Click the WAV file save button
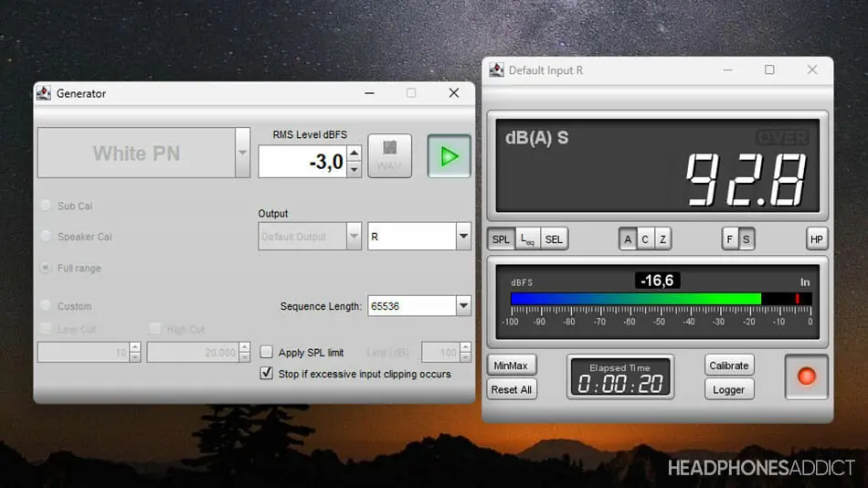 (x=390, y=155)
